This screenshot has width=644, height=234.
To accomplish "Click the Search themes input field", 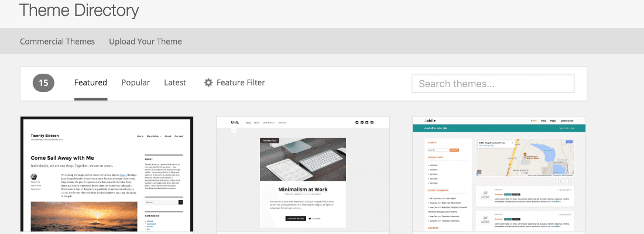I will 493,83.
